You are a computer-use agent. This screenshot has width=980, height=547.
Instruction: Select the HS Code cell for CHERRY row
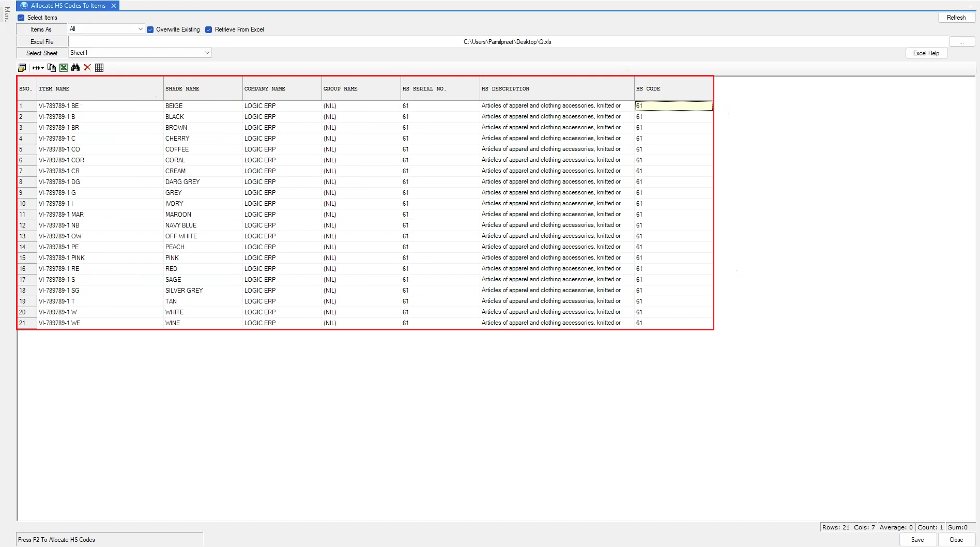click(x=673, y=139)
